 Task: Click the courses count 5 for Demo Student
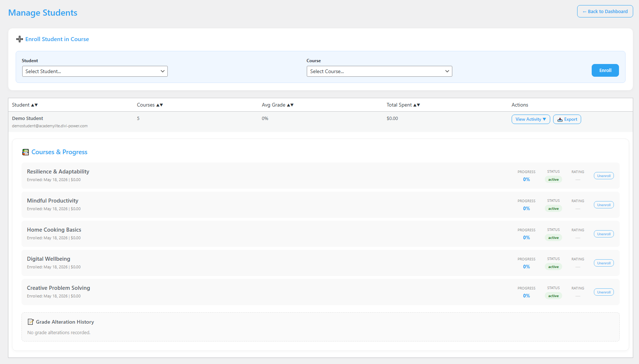tap(138, 119)
